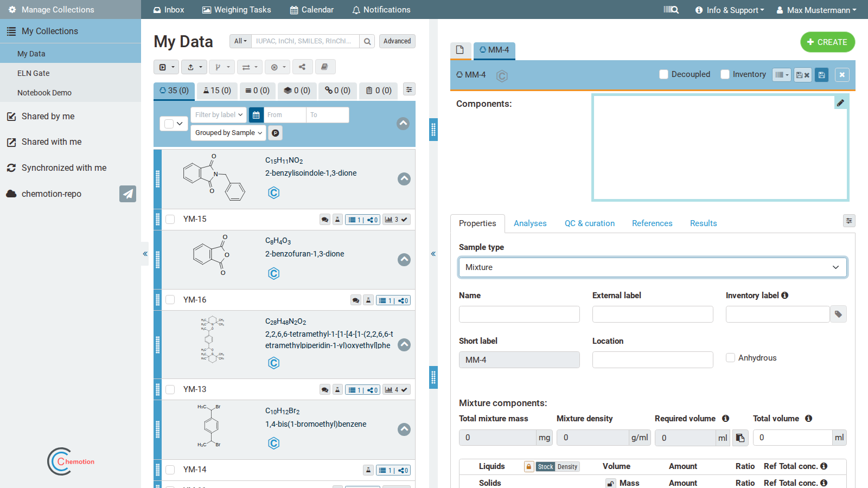This screenshot has height=488, width=868.
Task: Click the Location input field
Action: [653, 360]
